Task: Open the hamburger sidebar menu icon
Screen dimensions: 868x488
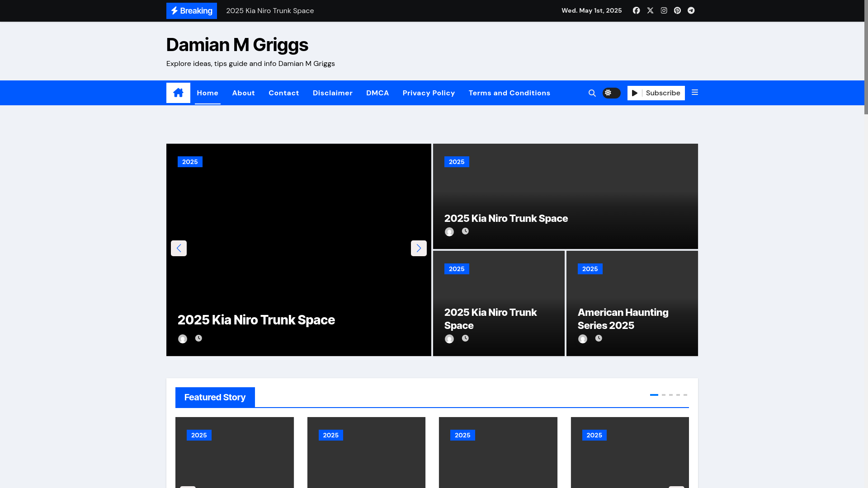Action: click(695, 93)
